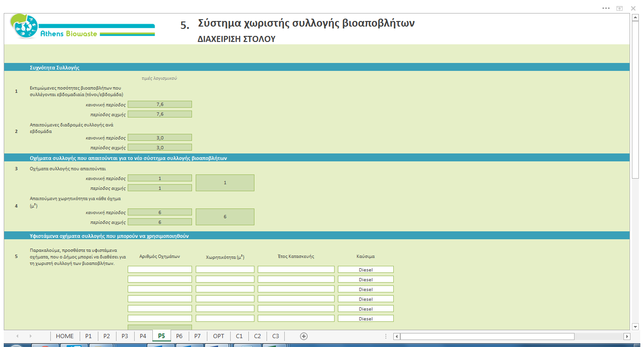This screenshot has width=644, height=347.
Task: Close the window with X icon
Action: (x=633, y=8)
